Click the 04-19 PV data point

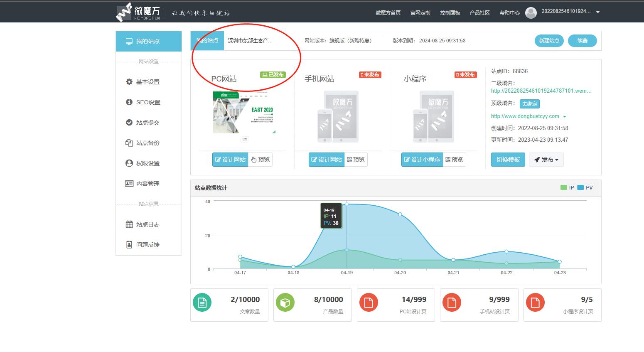click(x=347, y=204)
